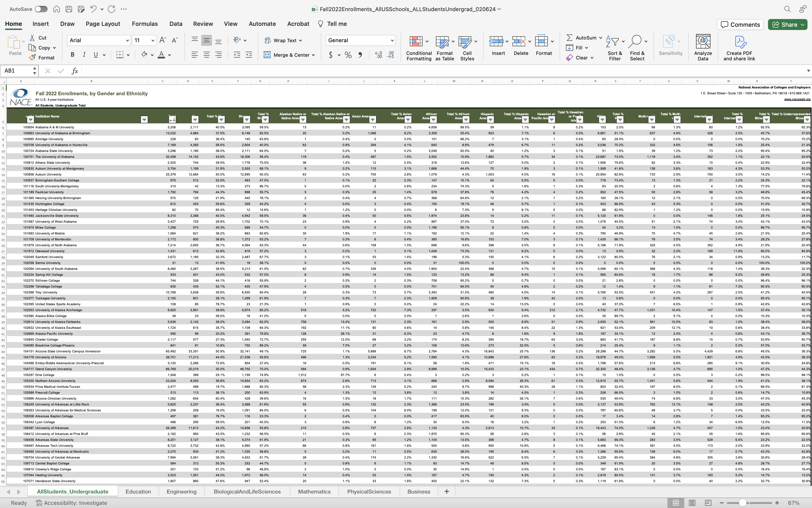Screen dimensions: 812x508
Task: Open the Formulas ribbon tab
Action: point(145,24)
